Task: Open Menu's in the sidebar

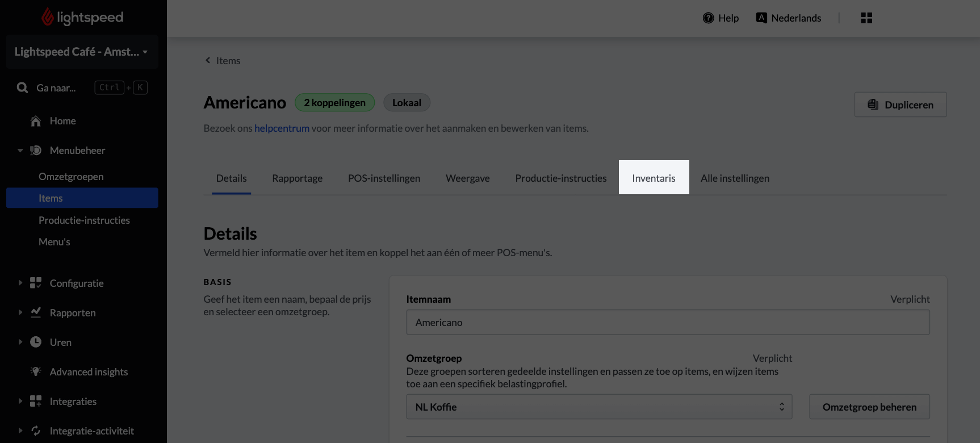Action: click(55, 242)
